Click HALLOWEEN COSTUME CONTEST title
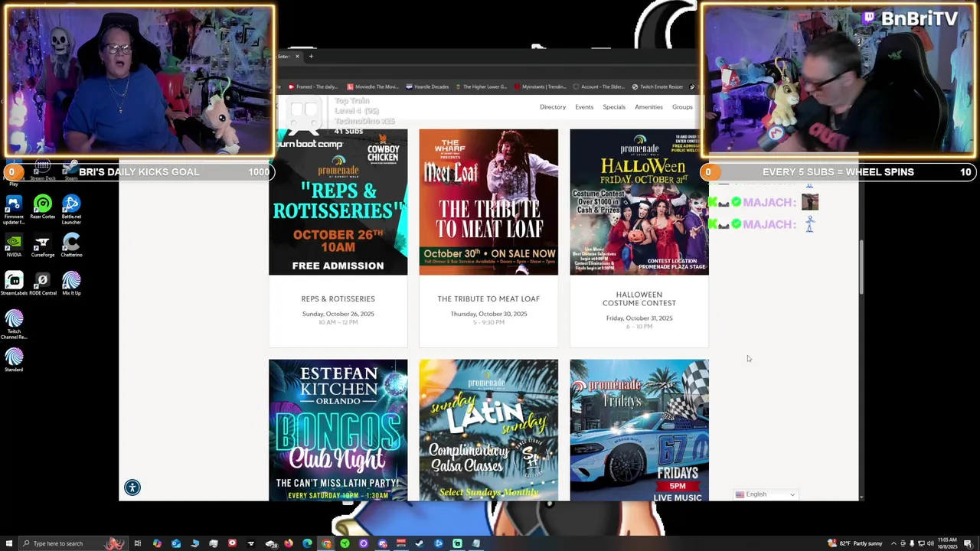This screenshot has width=980, height=551. 639,298
